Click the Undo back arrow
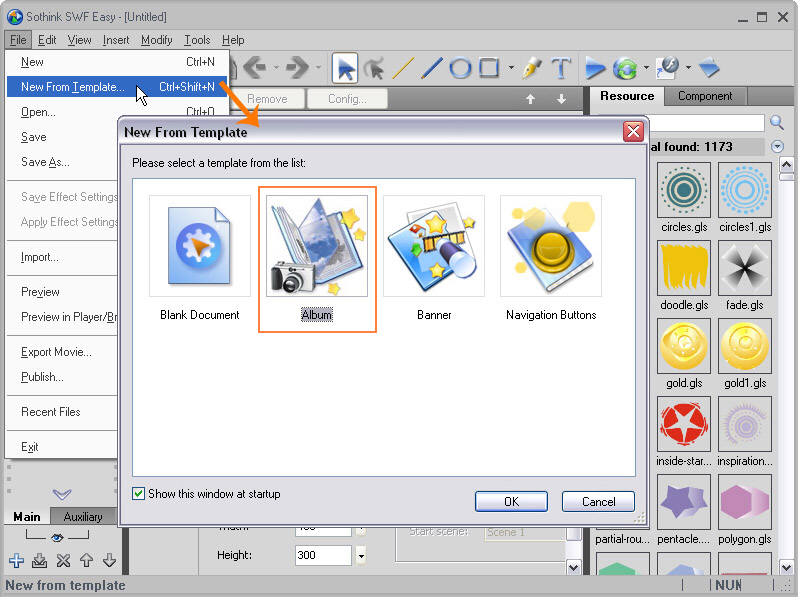798x597 pixels. pyautogui.click(x=255, y=67)
